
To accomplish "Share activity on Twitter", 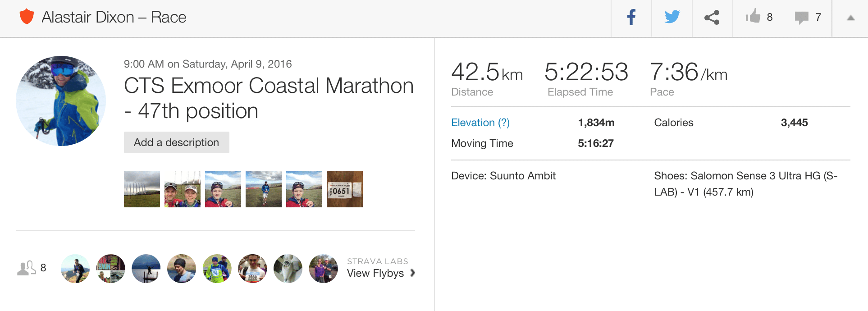I will coord(672,18).
